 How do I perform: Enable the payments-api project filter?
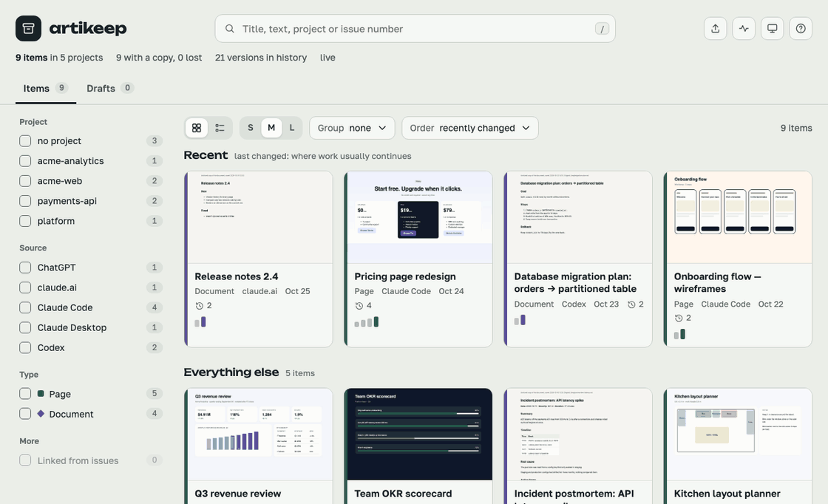pos(25,201)
